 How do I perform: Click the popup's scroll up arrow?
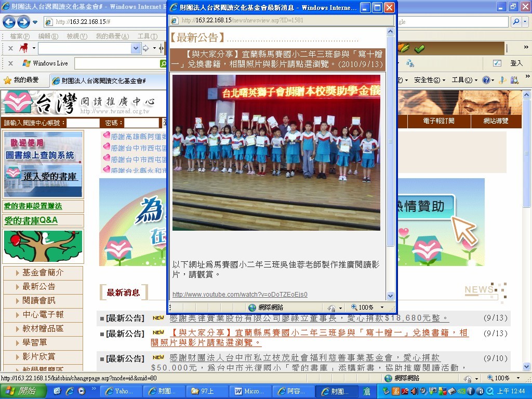(x=390, y=32)
